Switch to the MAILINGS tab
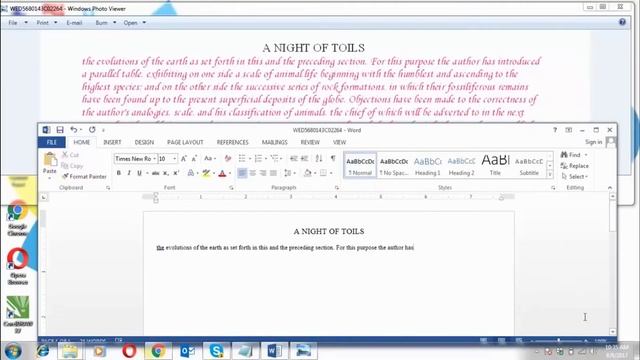640x360 pixels. point(274,142)
